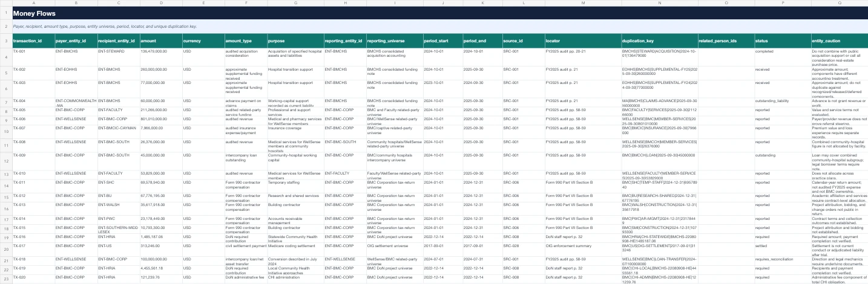This screenshot has height=284, width=868.
Task: Click the TX-009 transaction cell
Action: tap(33, 161)
